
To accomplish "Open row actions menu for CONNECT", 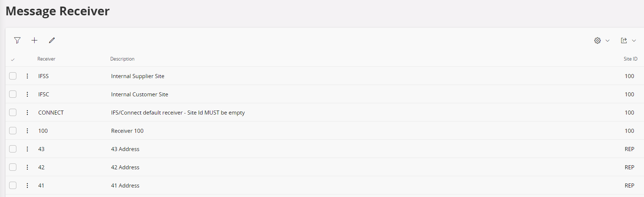I will (x=27, y=112).
